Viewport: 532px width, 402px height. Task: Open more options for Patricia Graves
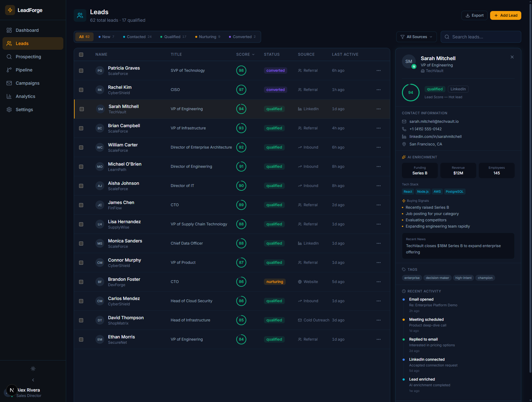click(378, 71)
